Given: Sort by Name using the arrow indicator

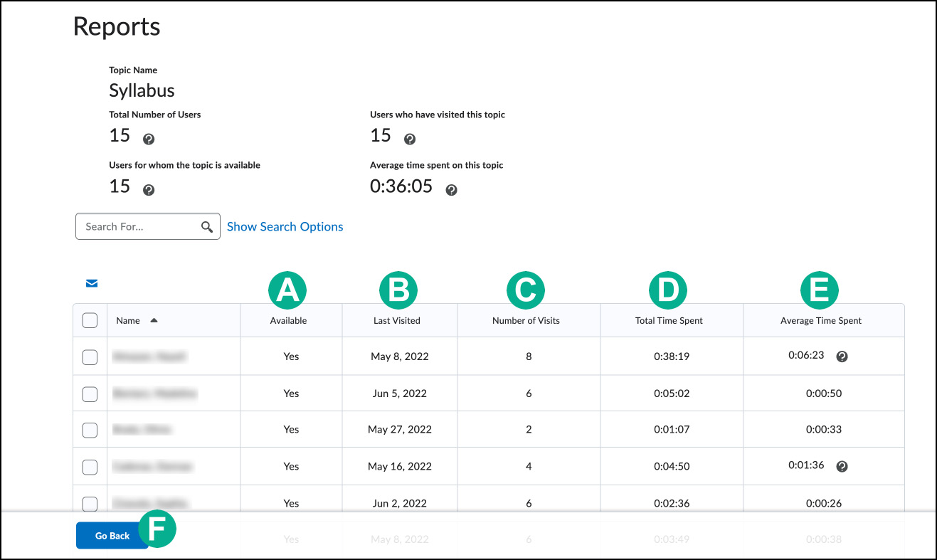Looking at the screenshot, I should click(x=154, y=320).
